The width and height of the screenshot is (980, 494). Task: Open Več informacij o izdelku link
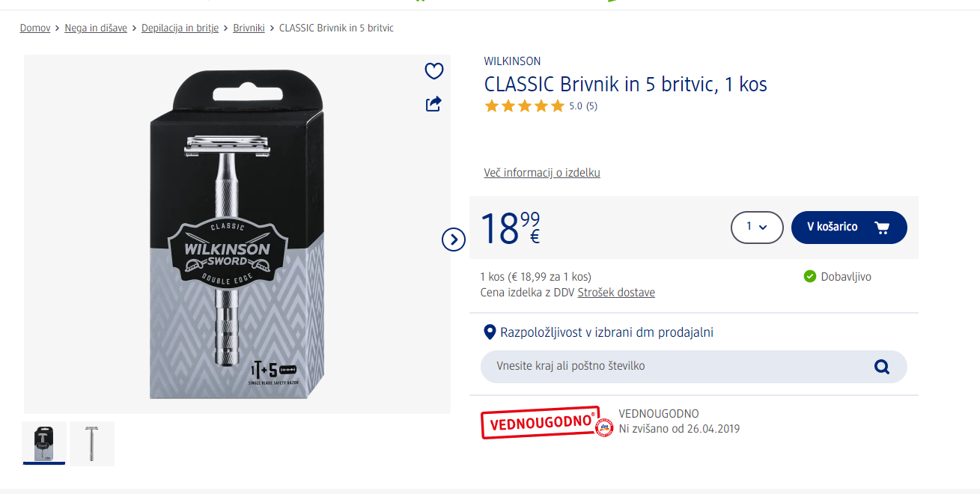pyautogui.click(x=542, y=173)
